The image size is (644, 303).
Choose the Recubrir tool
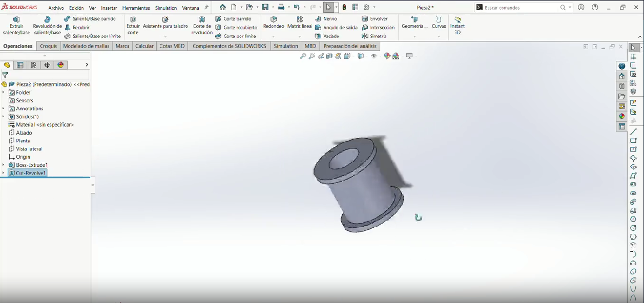coord(77,27)
